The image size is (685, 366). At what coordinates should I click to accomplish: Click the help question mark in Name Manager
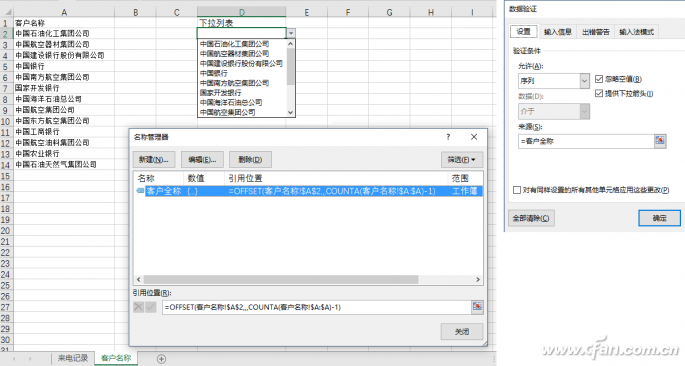pyautogui.click(x=448, y=137)
